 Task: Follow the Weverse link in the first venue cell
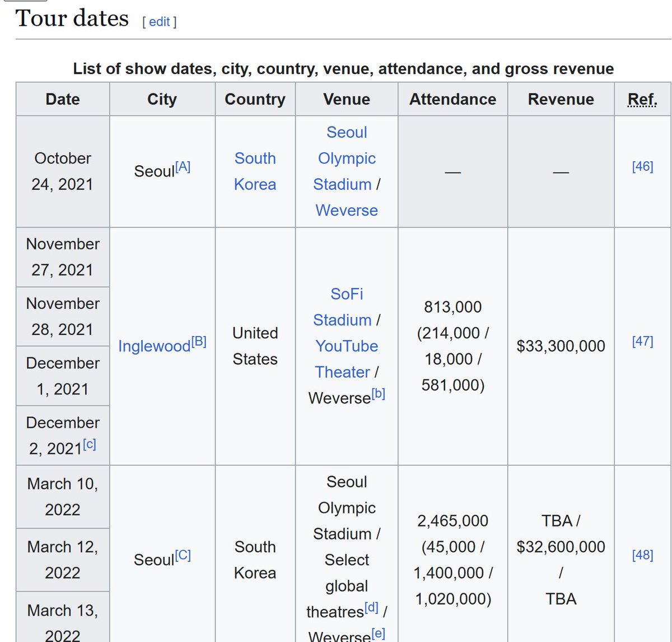click(x=347, y=210)
